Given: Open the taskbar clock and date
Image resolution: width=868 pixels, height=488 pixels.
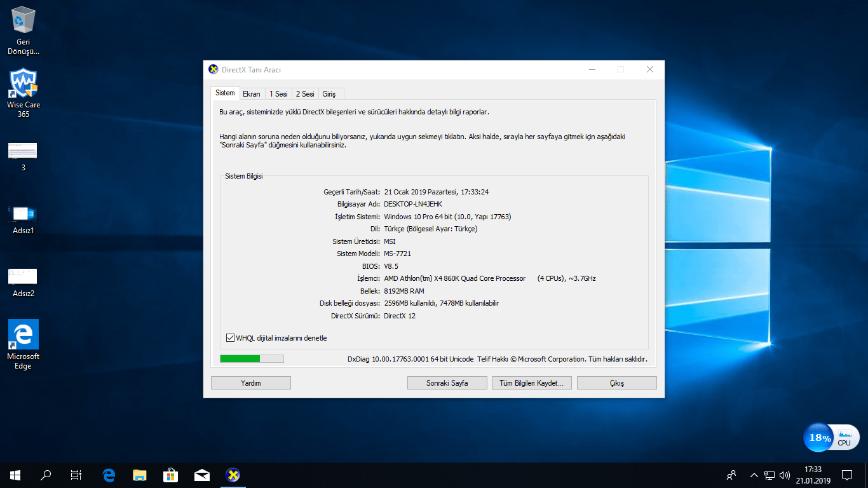Looking at the screenshot, I should [x=813, y=475].
